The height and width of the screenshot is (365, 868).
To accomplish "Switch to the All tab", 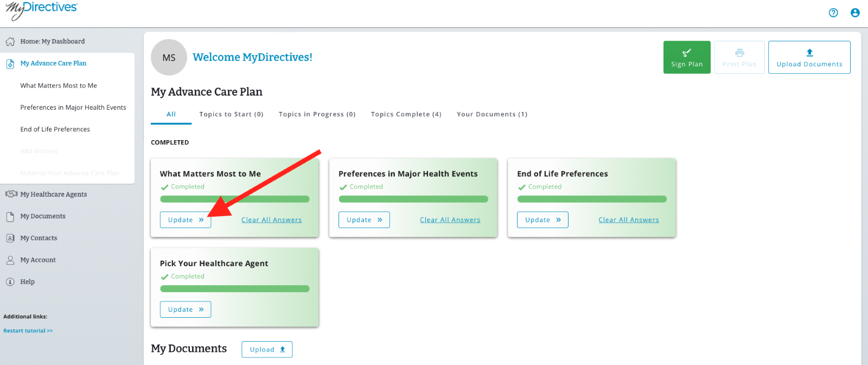I will point(171,114).
